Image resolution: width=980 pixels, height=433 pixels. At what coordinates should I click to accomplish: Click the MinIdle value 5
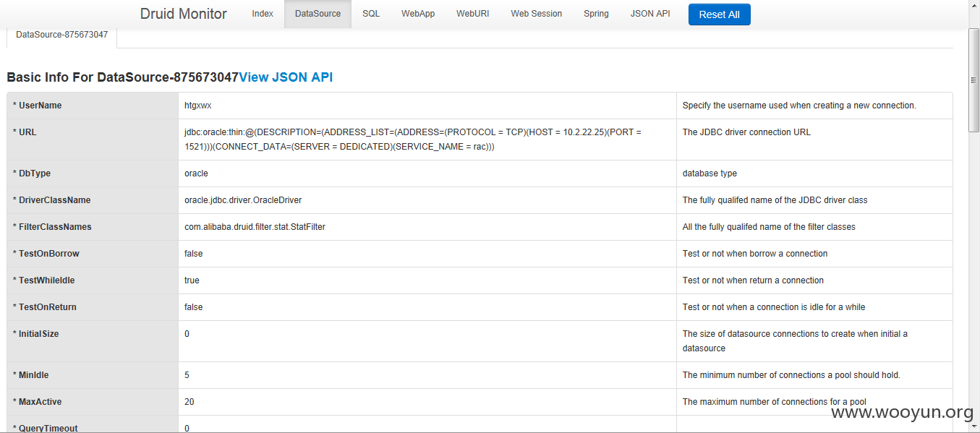pyautogui.click(x=187, y=375)
